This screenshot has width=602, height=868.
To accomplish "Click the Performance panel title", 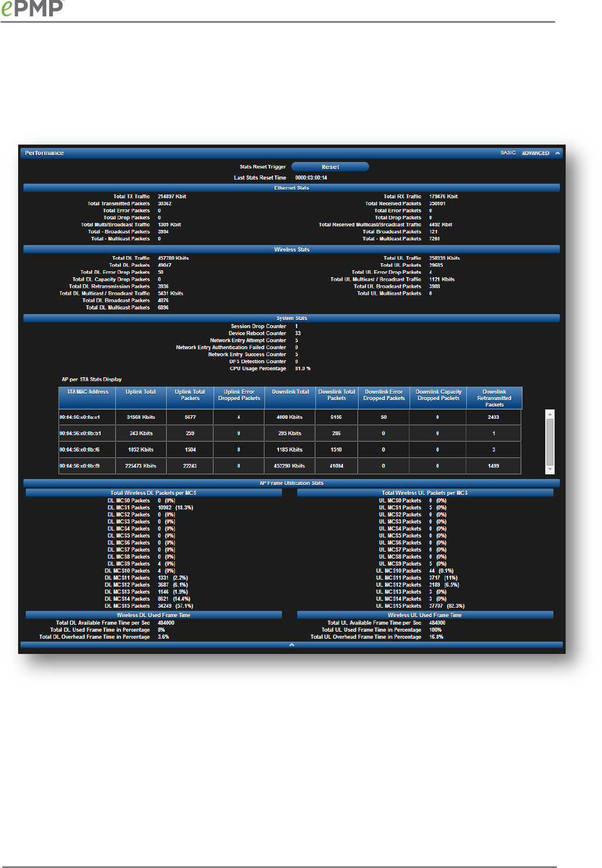I will click(x=44, y=153).
